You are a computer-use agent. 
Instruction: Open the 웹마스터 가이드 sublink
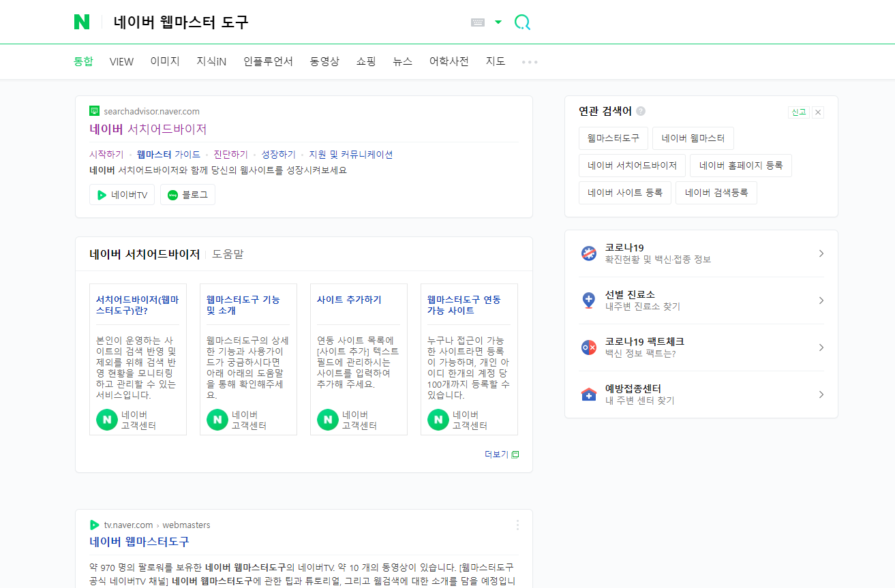[168, 155]
